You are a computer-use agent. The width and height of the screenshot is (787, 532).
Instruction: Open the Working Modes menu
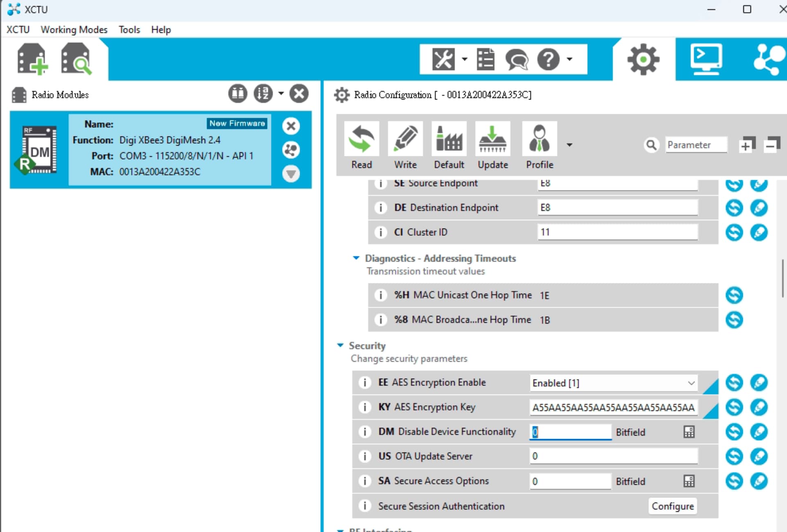click(x=74, y=30)
